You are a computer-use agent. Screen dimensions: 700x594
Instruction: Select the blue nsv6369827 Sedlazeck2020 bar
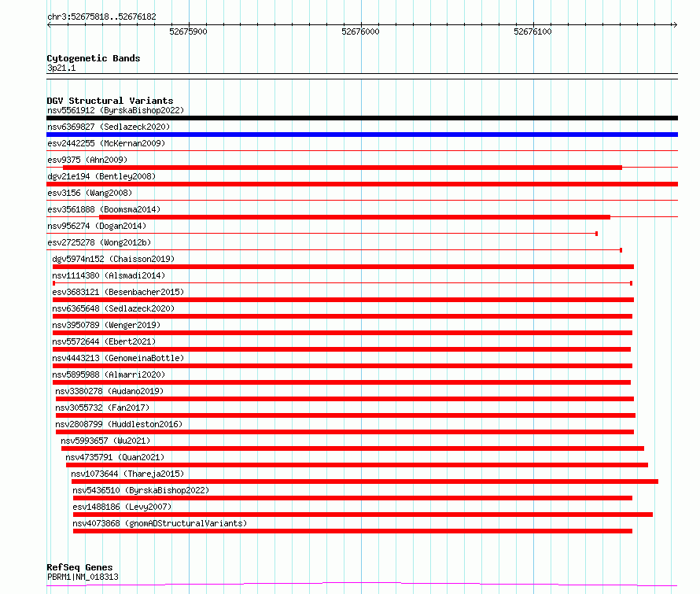click(x=362, y=135)
